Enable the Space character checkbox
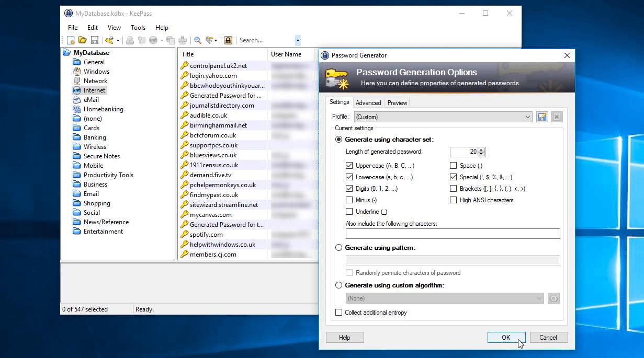 pos(453,166)
